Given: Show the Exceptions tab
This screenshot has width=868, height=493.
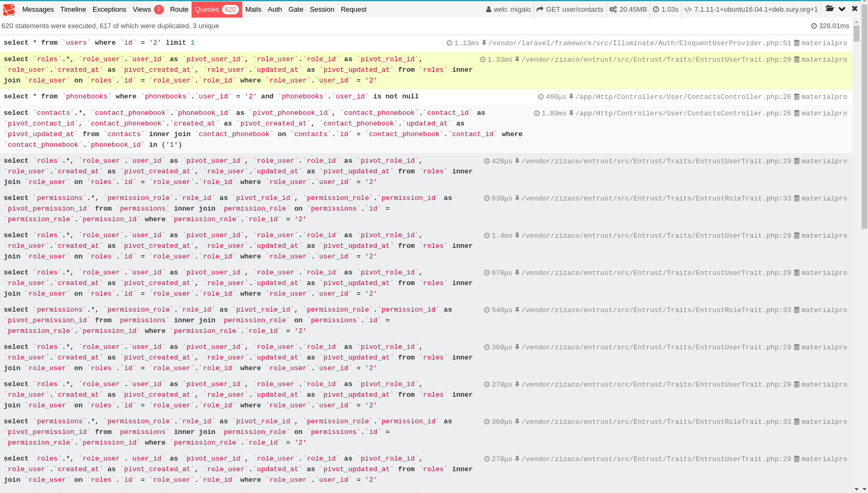Looking at the screenshot, I should tap(109, 10).
